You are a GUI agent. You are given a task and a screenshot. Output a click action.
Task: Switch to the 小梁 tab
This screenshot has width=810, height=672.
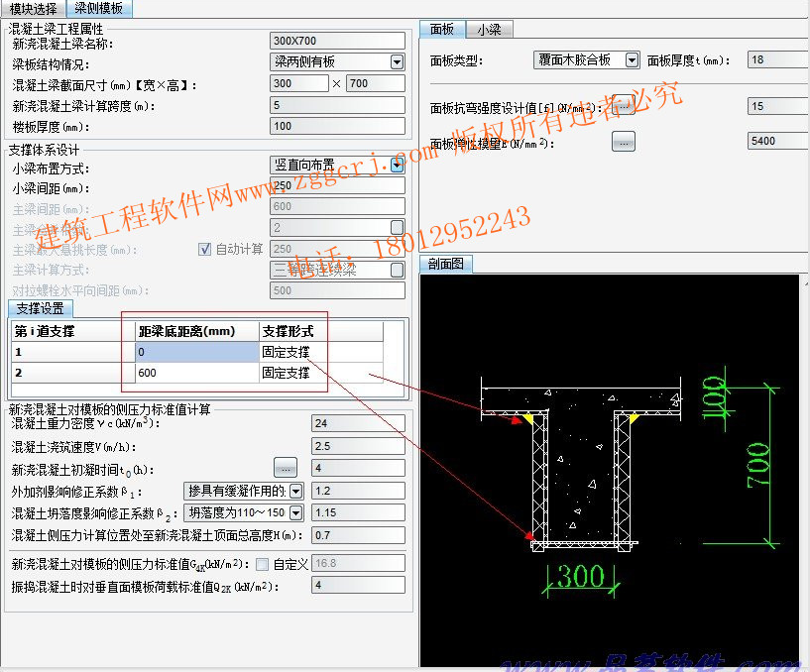[x=489, y=30]
